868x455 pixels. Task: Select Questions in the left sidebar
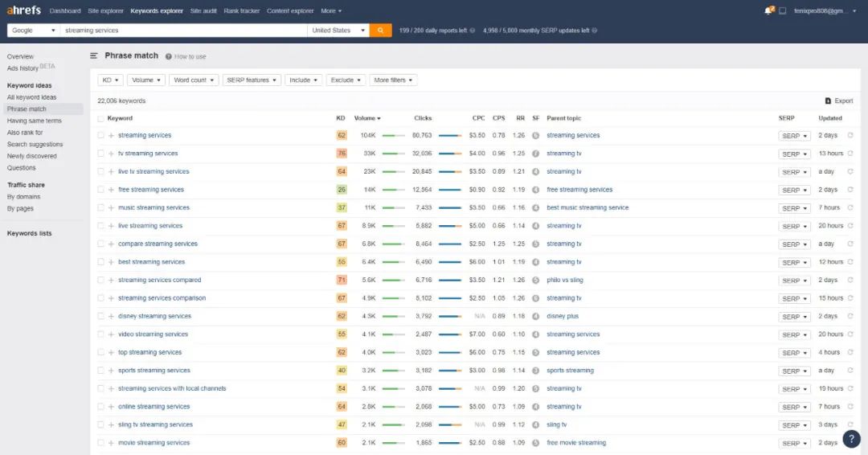(x=22, y=168)
